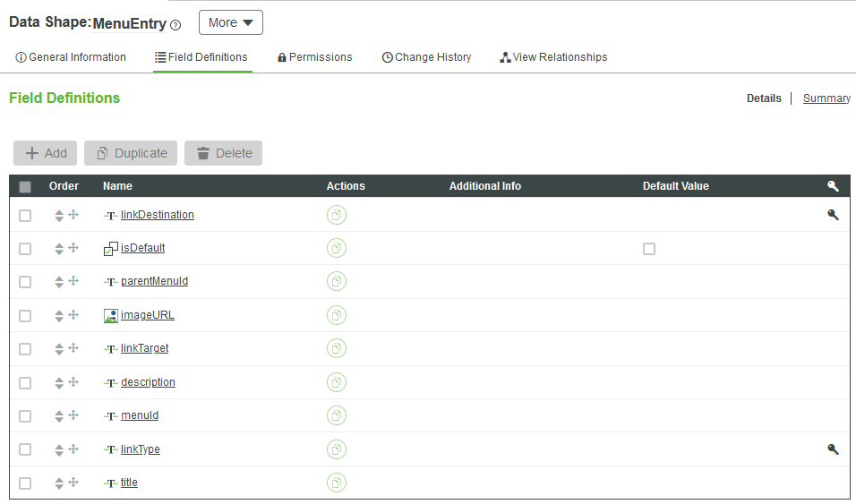Click the move handle for isDefault row
This screenshot has width=856, height=504.
(74, 248)
